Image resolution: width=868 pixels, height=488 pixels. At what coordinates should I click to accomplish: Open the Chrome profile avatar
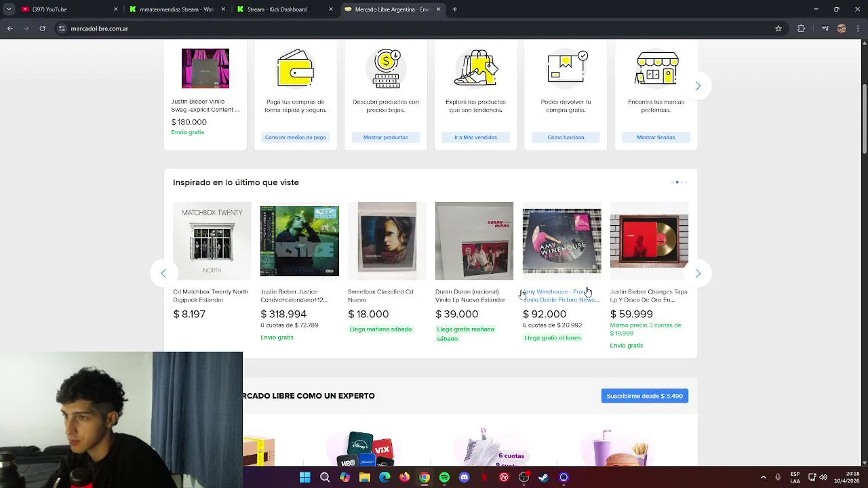pos(842,28)
